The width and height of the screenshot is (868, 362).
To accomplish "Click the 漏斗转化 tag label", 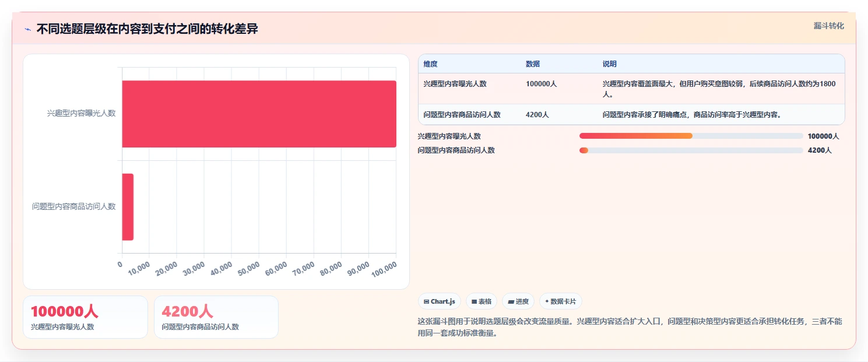I will (828, 26).
